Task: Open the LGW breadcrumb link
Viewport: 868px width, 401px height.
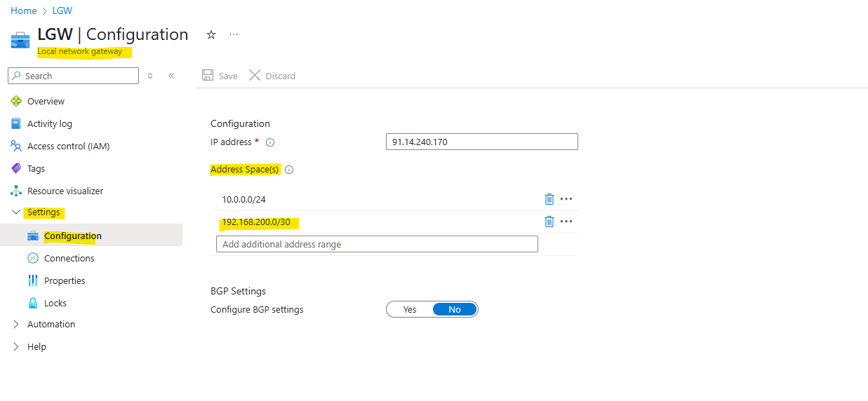Action: [62, 11]
